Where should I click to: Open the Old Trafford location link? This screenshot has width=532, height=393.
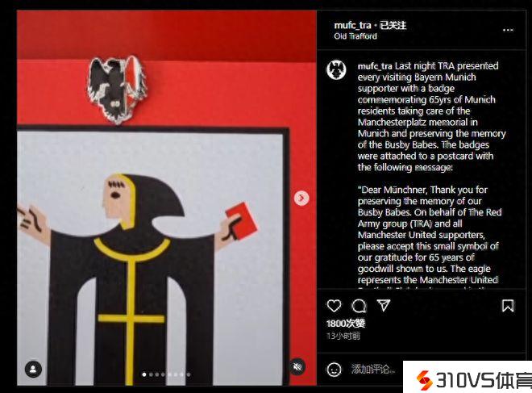click(355, 36)
